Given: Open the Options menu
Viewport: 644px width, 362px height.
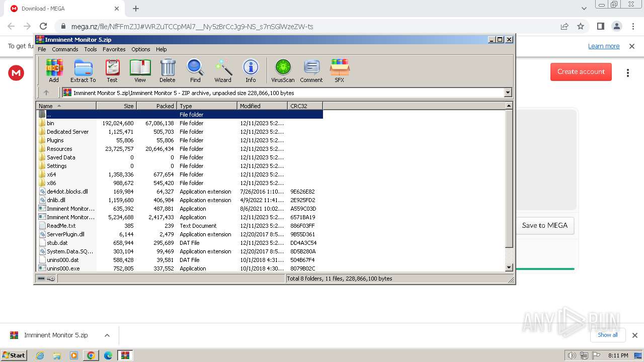Looking at the screenshot, I should tap(141, 49).
